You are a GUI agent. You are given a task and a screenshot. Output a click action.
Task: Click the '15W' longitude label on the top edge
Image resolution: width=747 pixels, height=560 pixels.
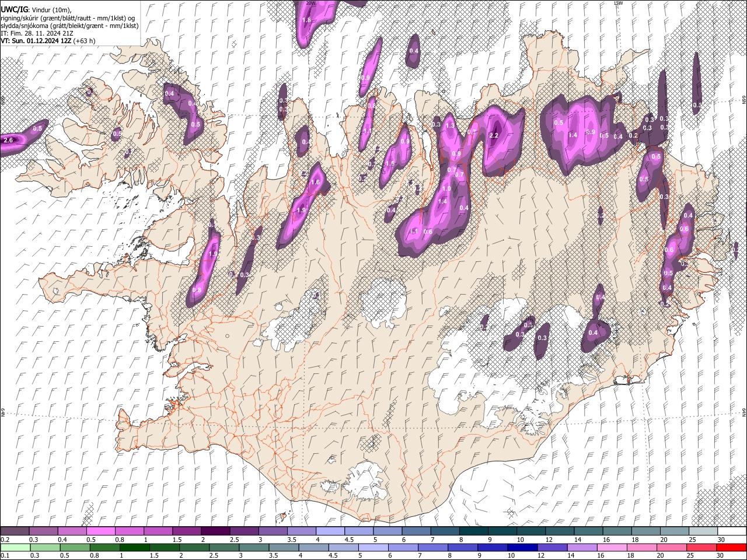pos(619,3)
